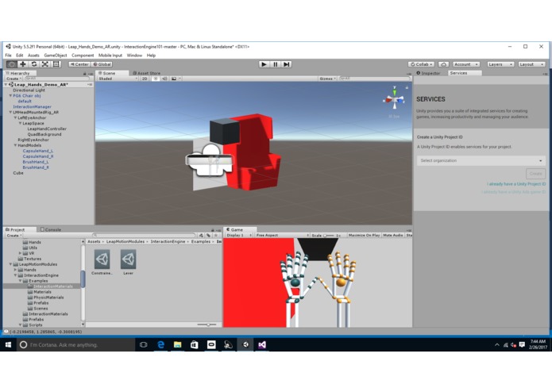Image resolution: width=552 pixels, height=392 pixels.
Task: Select the Rect transform tool
Action: click(x=56, y=64)
